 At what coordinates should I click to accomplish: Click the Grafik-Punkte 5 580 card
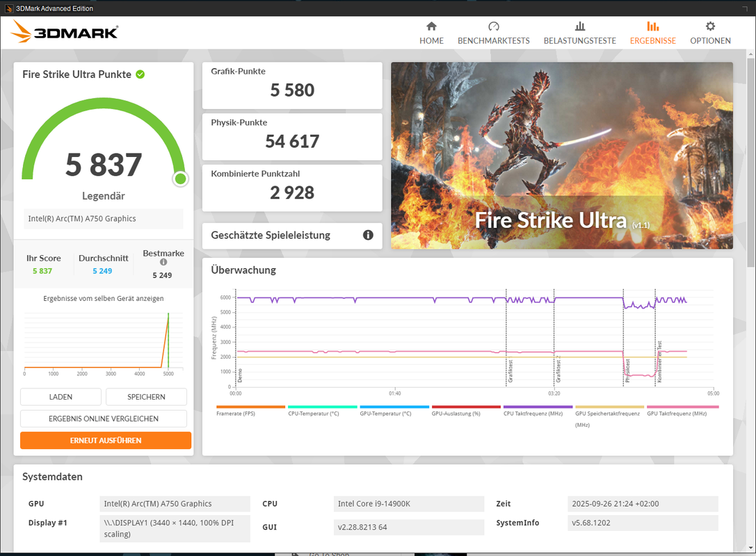point(292,85)
